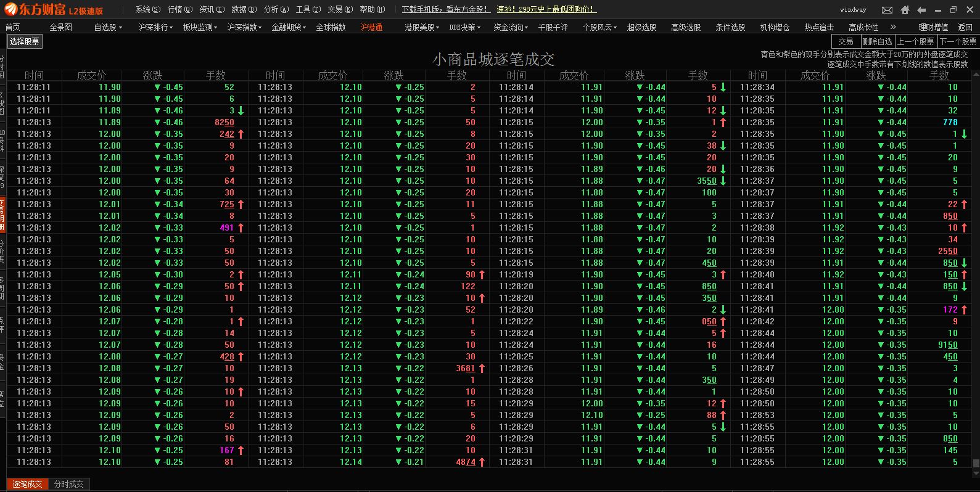
Task: Click the 选择股票 button
Action: pos(25,41)
